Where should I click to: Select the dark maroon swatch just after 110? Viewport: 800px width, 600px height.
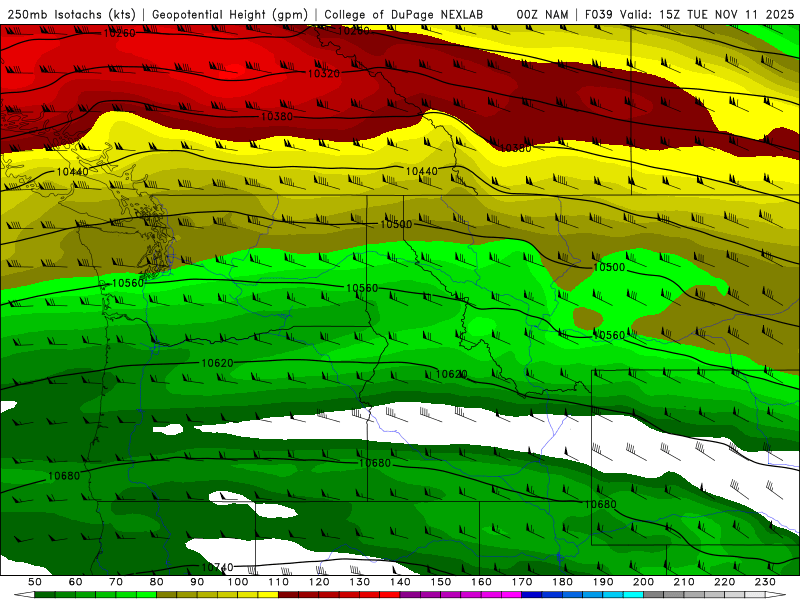288,595
